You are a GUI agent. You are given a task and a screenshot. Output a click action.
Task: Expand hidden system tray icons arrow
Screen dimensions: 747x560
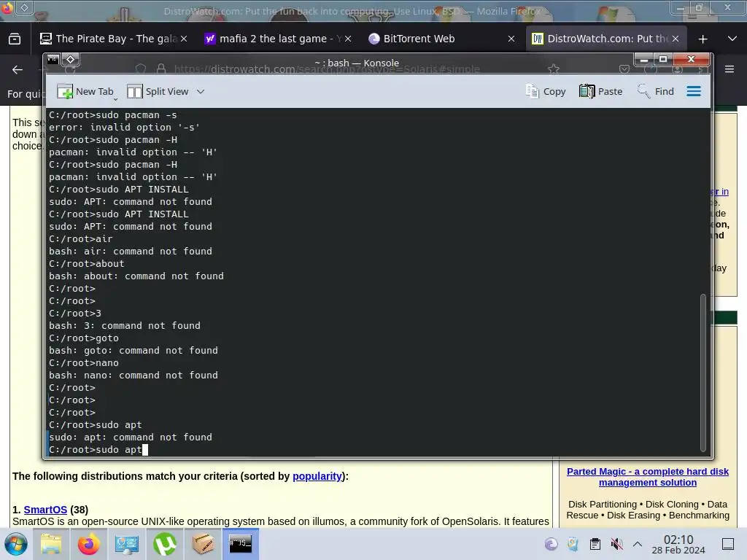[x=638, y=544]
